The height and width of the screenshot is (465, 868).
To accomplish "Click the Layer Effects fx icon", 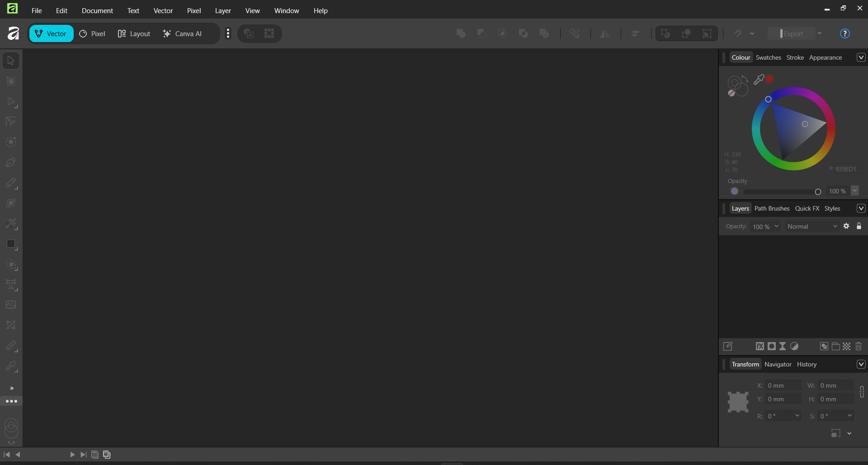I will (760, 346).
